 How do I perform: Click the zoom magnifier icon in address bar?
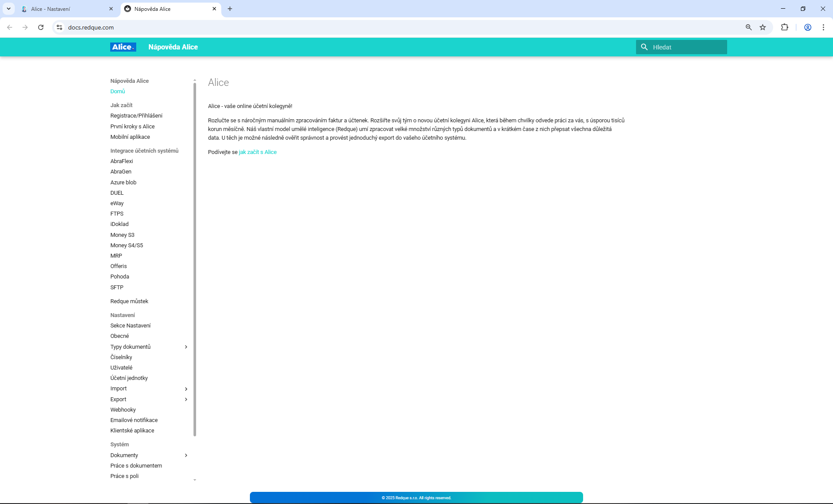[748, 27]
